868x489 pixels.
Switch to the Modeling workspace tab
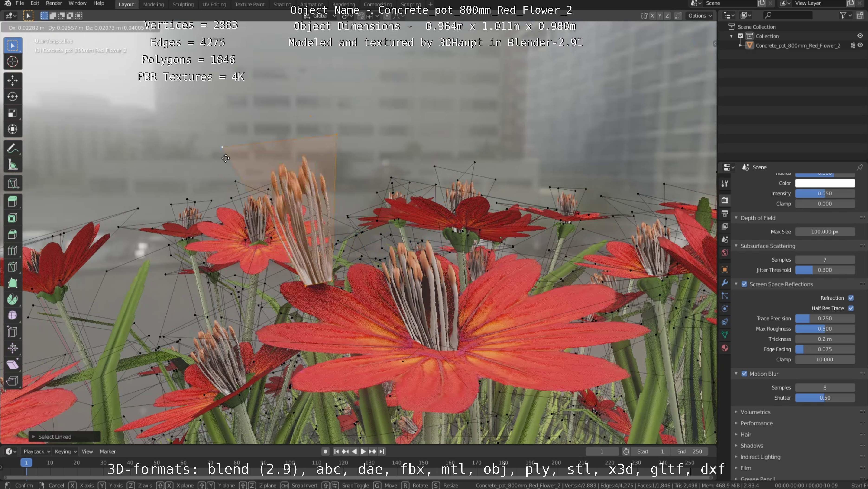tap(153, 4)
